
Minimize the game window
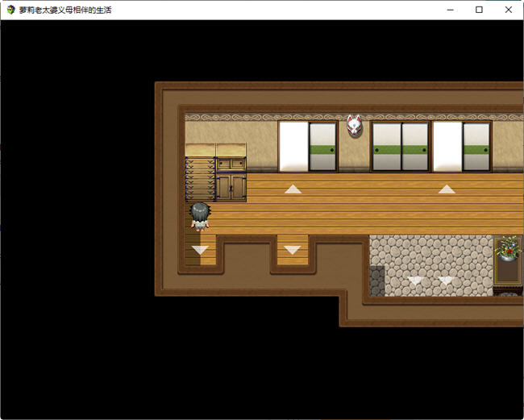[x=450, y=10]
